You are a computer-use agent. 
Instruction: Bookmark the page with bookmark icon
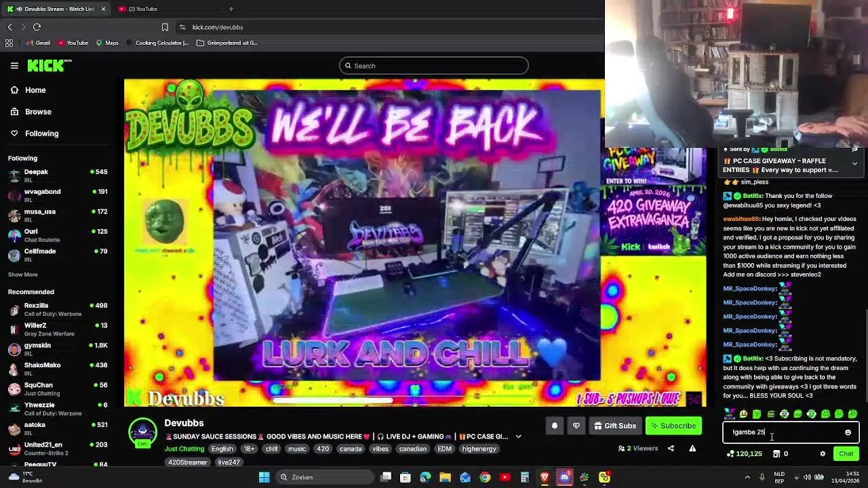165,27
